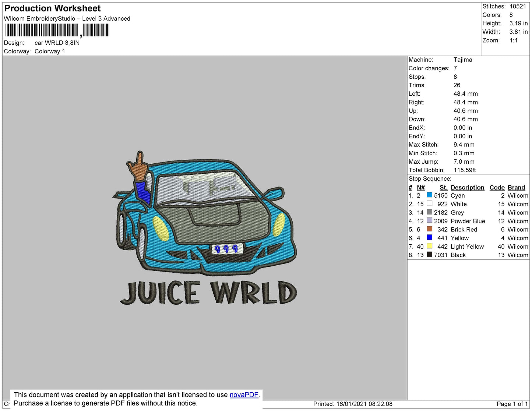Image resolution: width=532 pixels, height=411 pixels.
Task: Click the Height value 3.19 in
Action: tap(518, 23)
